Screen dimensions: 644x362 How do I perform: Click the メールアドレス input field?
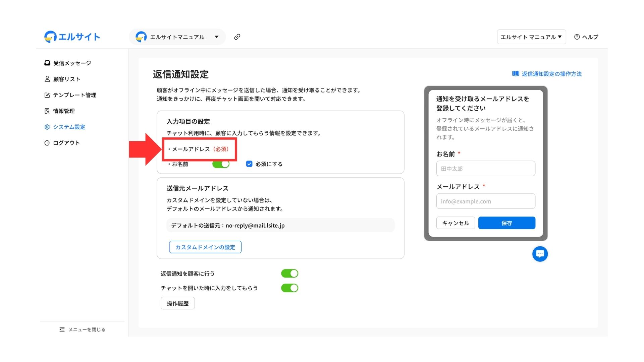tap(485, 201)
